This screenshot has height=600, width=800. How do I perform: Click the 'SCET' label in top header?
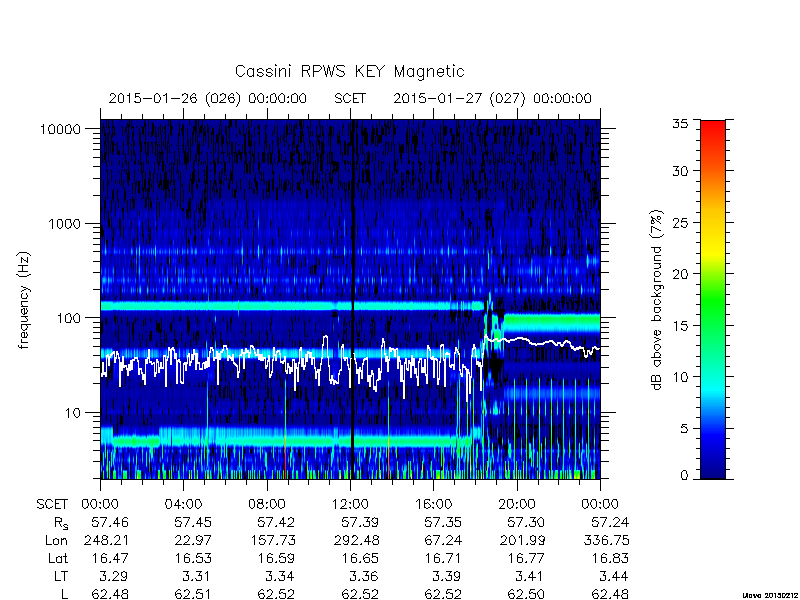tap(350, 98)
